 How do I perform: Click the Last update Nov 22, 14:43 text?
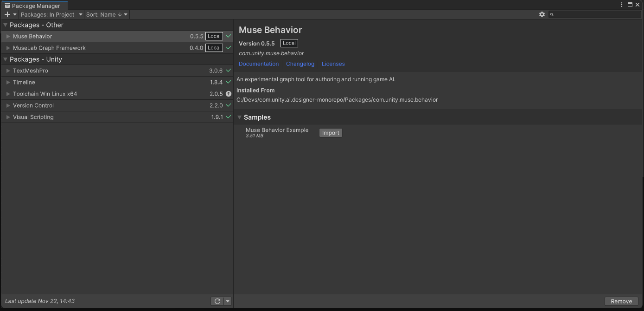tap(40, 301)
